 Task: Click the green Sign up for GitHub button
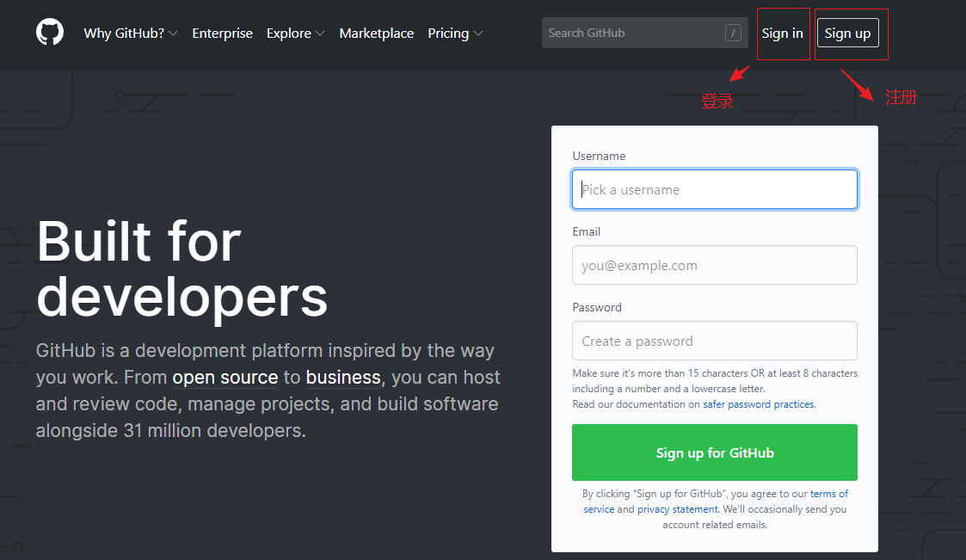coord(715,452)
